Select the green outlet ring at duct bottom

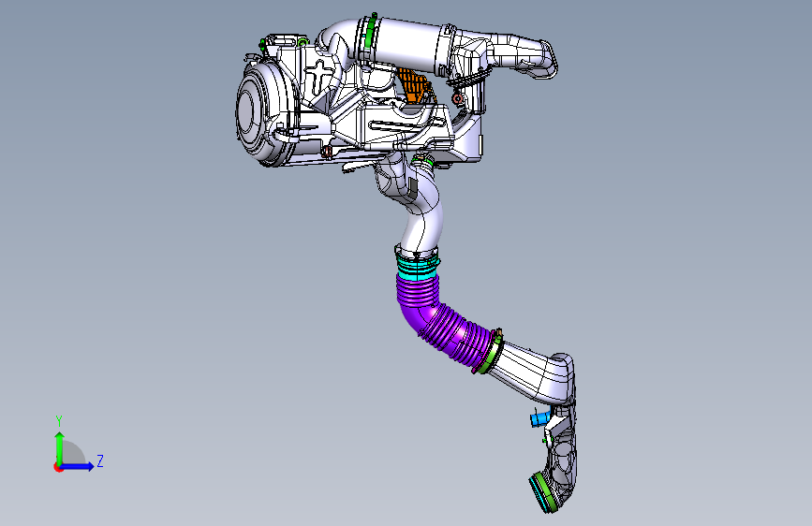click(545, 490)
